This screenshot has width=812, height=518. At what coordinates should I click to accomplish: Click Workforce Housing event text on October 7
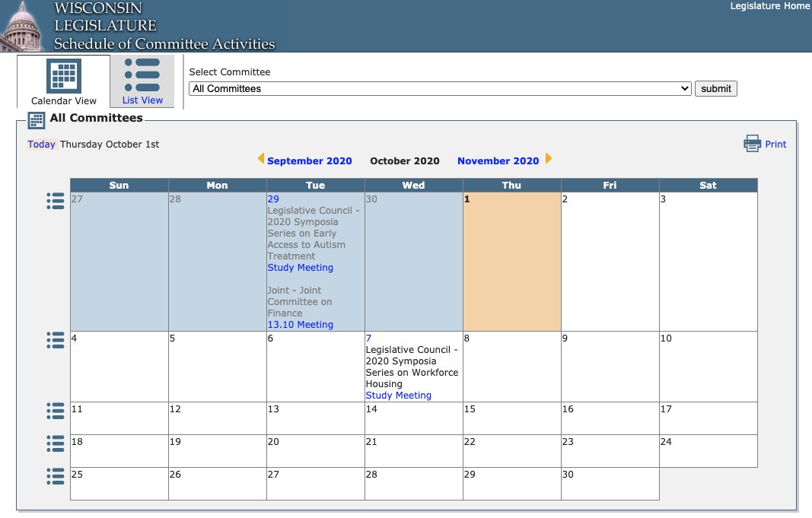(x=412, y=367)
